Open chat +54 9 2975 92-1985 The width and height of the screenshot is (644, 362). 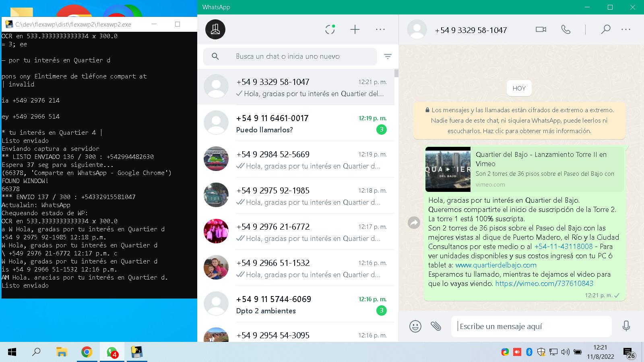[296, 195]
